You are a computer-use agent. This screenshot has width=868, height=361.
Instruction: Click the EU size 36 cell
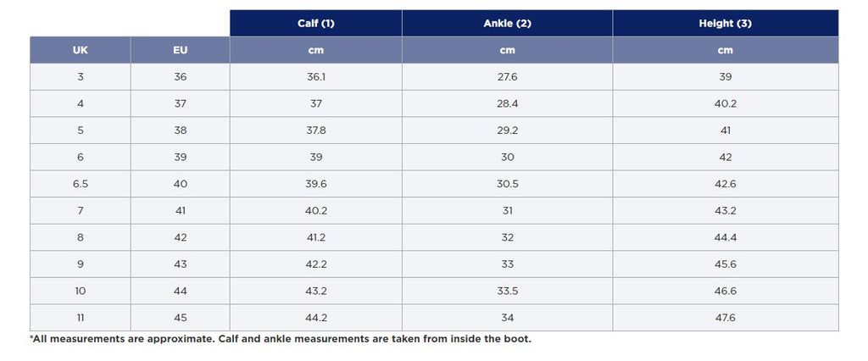point(180,77)
